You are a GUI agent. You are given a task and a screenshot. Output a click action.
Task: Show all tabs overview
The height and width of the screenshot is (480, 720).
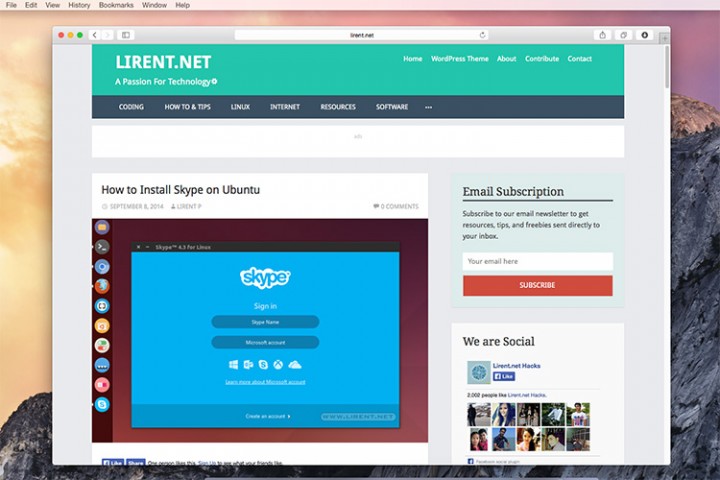pyautogui.click(x=623, y=35)
